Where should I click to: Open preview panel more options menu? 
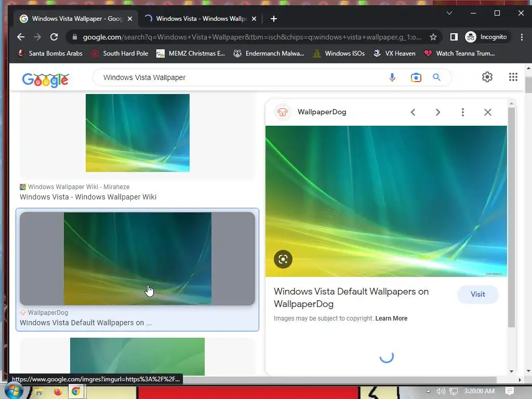463,112
